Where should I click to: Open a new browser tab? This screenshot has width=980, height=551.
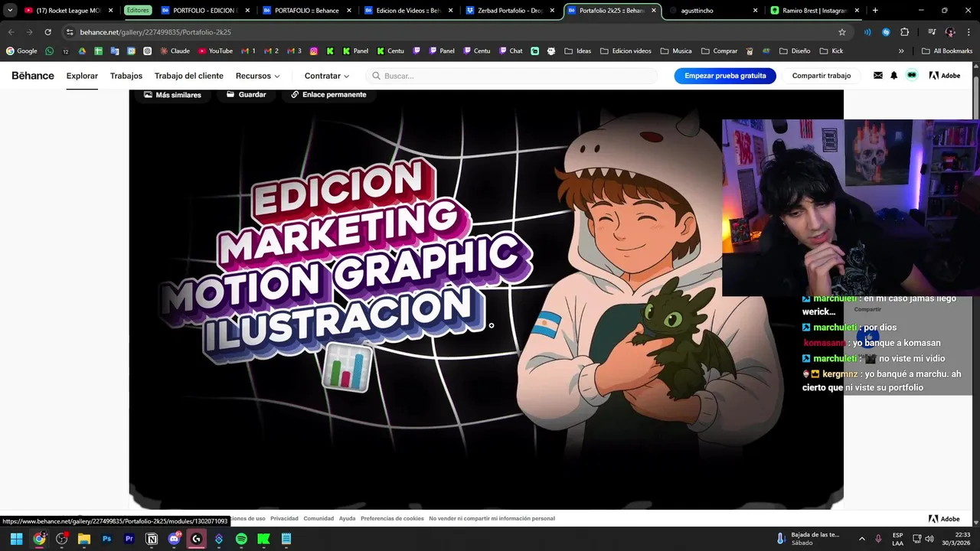pyautogui.click(x=875, y=11)
